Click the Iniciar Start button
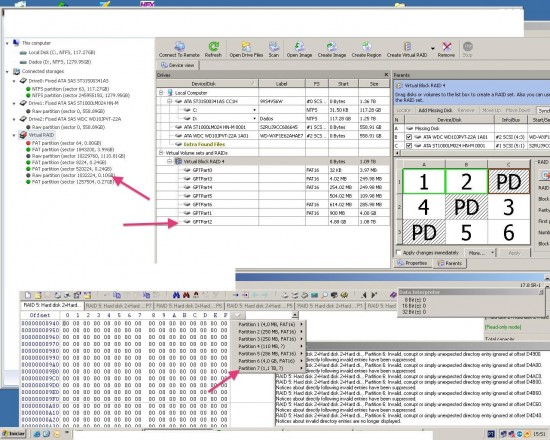The width and height of the screenshot is (550, 440). 14,434
